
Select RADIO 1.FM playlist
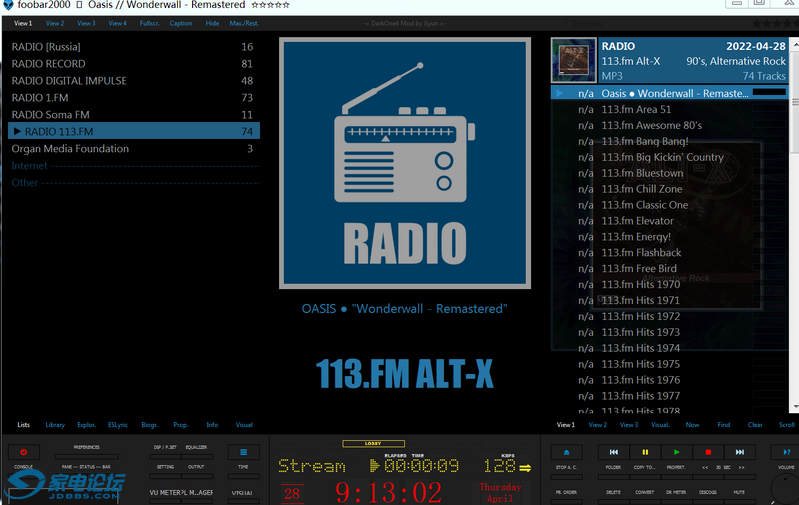tap(134, 97)
